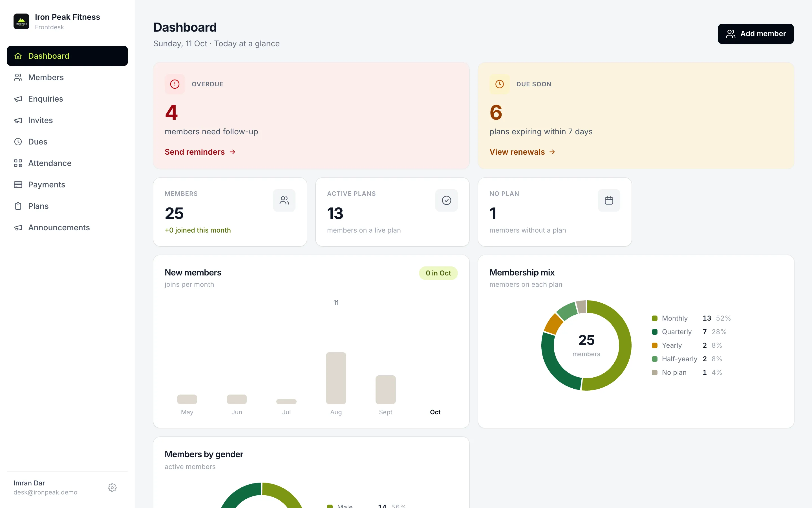The width and height of the screenshot is (812, 508).
Task: Click the people icon in Members card
Action: (284, 200)
